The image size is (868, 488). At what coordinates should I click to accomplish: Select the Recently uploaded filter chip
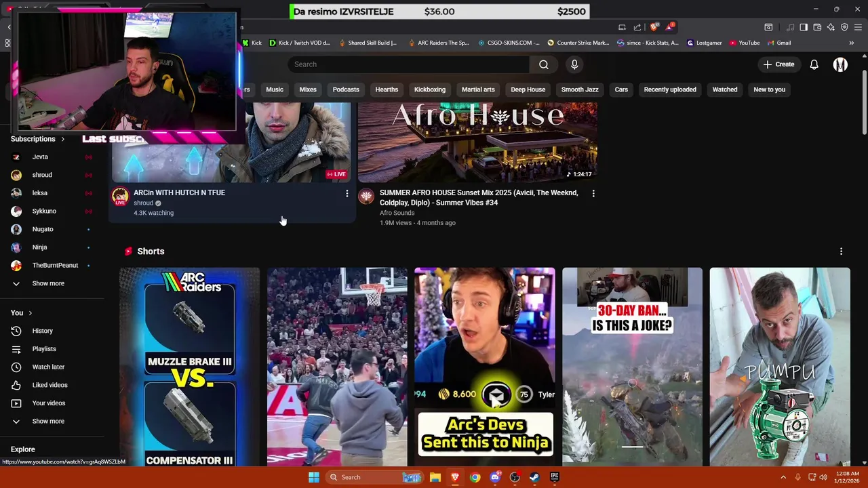click(670, 89)
